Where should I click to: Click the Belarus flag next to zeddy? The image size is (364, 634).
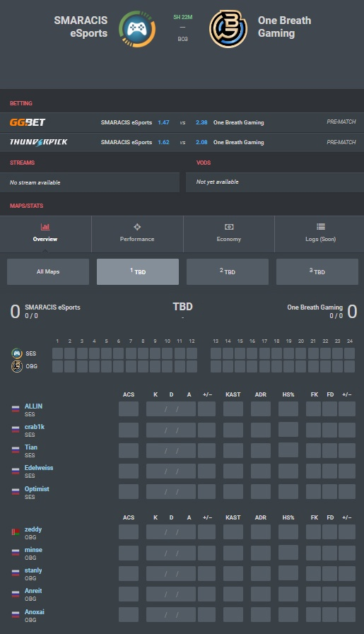click(x=16, y=532)
